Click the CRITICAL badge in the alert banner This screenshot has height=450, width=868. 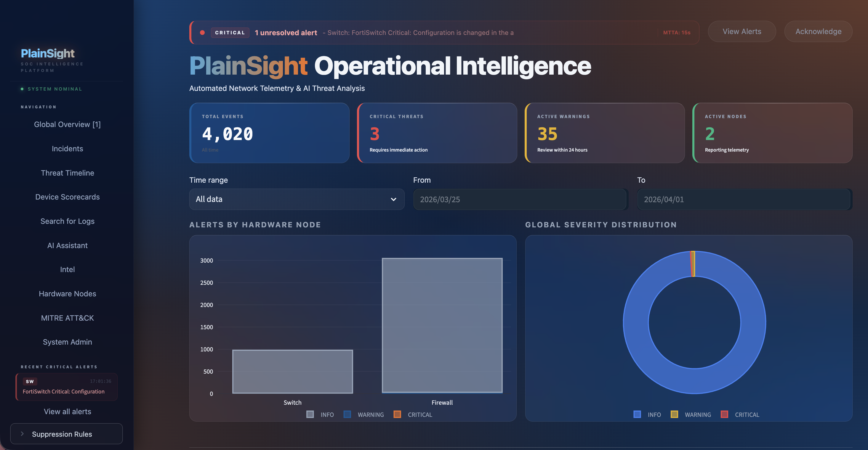[x=230, y=32]
